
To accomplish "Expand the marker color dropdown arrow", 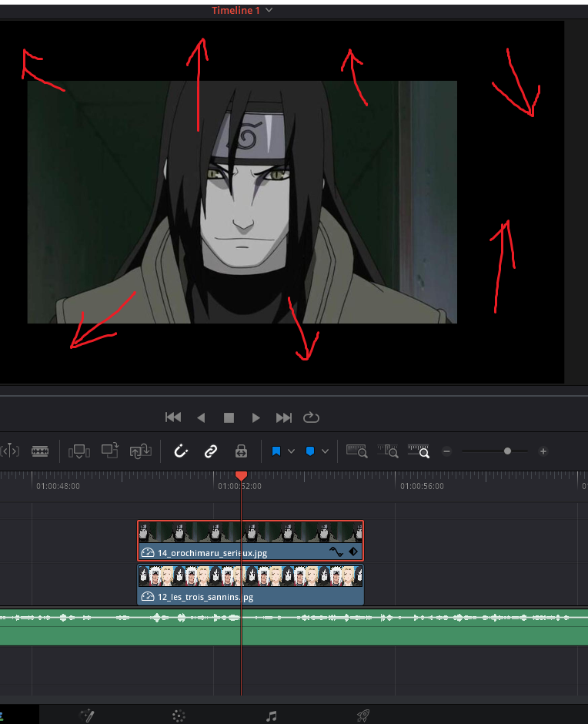I will coord(325,451).
